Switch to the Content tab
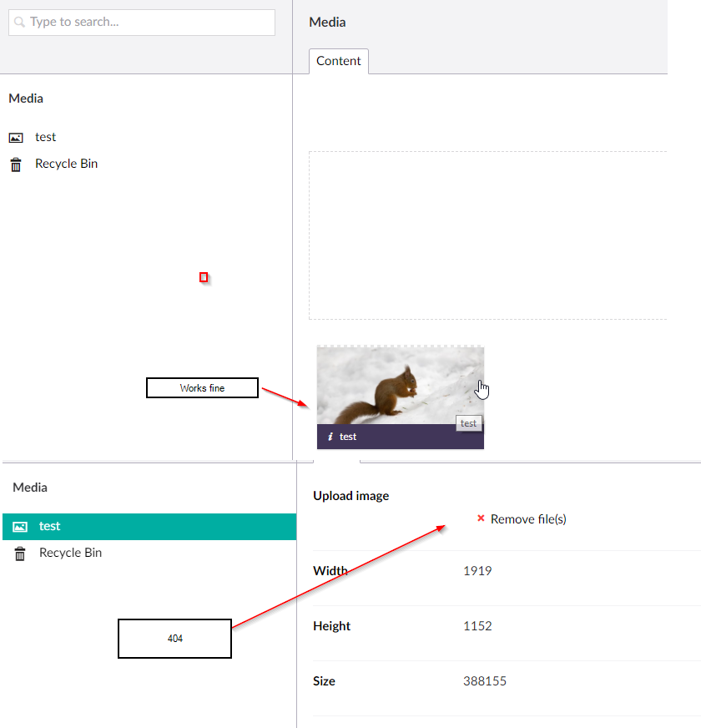 [338, 61]
